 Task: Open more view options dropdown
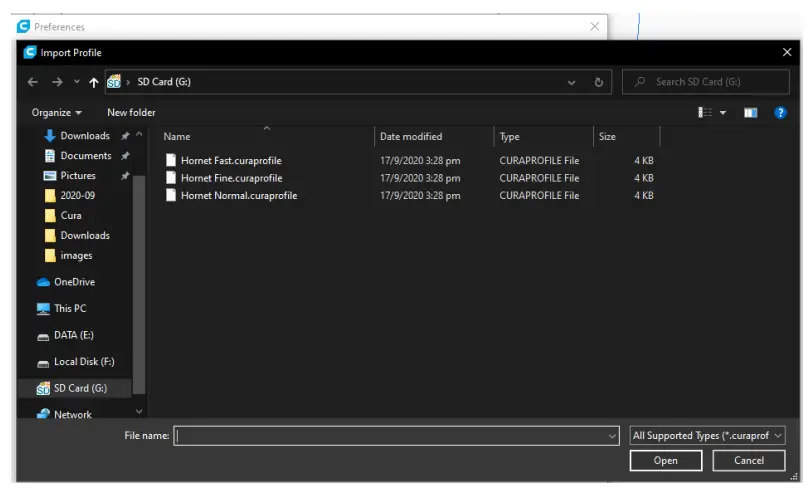point(723,113)
